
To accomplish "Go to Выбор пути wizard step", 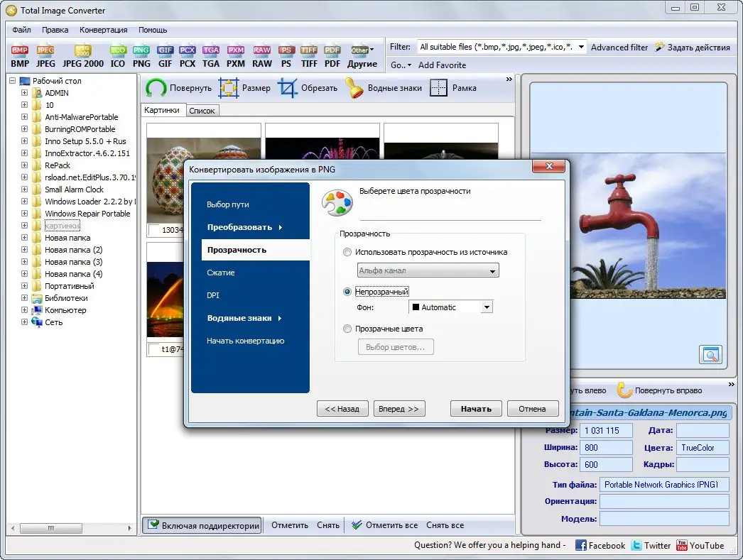I will click(x=228, y=204).
